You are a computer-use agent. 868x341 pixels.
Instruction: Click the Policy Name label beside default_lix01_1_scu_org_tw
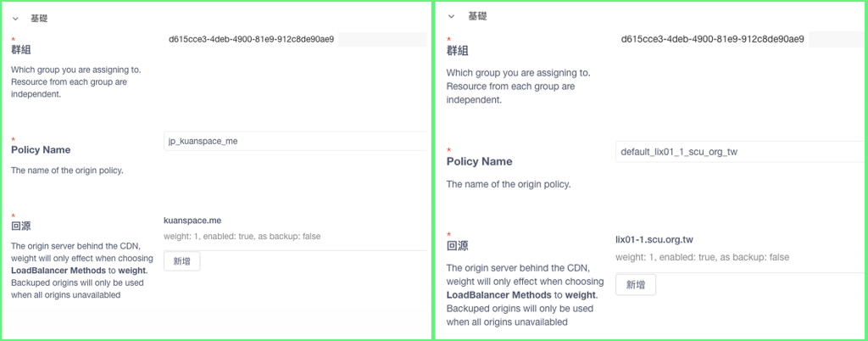point(479,161)
